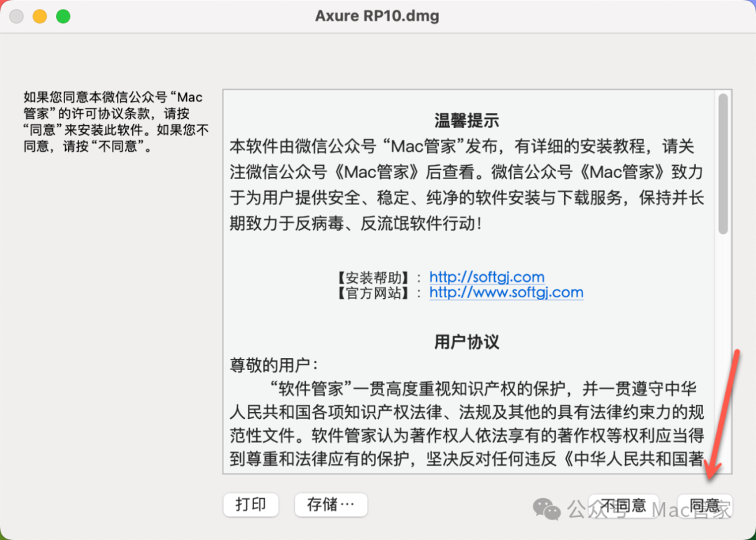Click the left instruction paragraph about 许可协议条款
Image resolution: width=756 pixels, height=540 pixels.
point(115,122)
